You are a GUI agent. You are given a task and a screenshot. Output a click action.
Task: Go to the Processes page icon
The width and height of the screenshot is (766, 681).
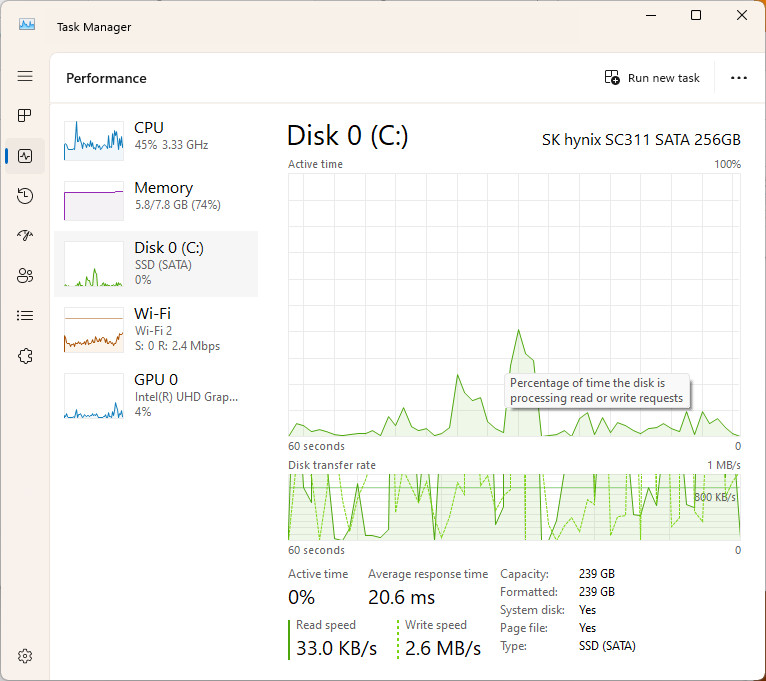pos(25,116)
